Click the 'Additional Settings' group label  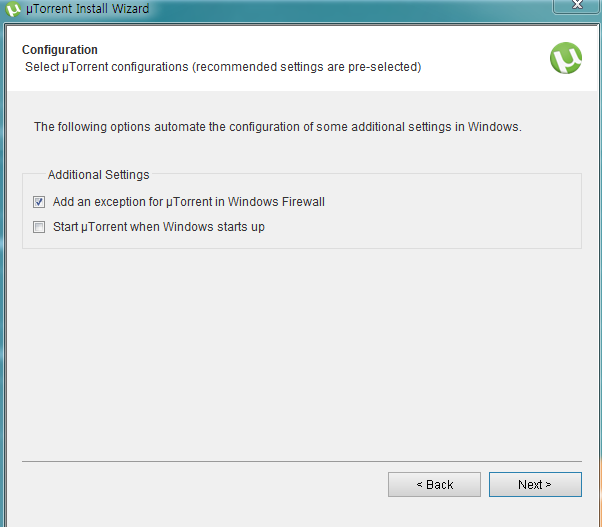point(98,175)
